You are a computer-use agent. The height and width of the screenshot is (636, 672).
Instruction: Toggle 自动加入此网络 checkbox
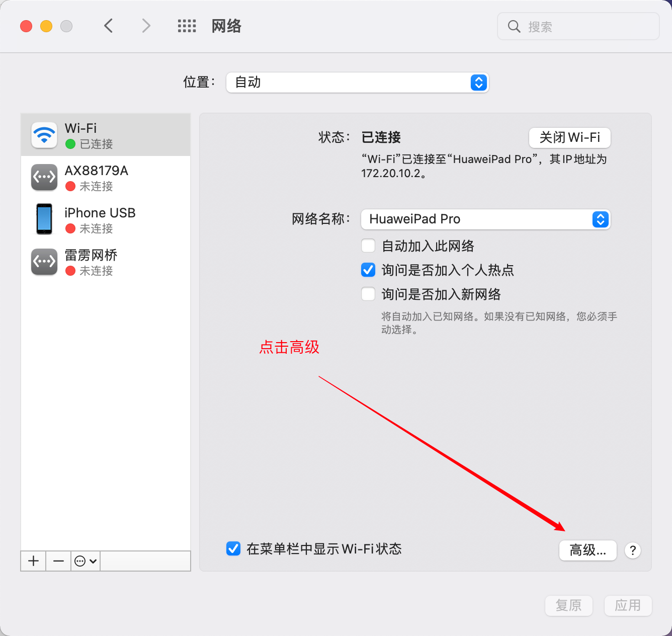(368, 246)
